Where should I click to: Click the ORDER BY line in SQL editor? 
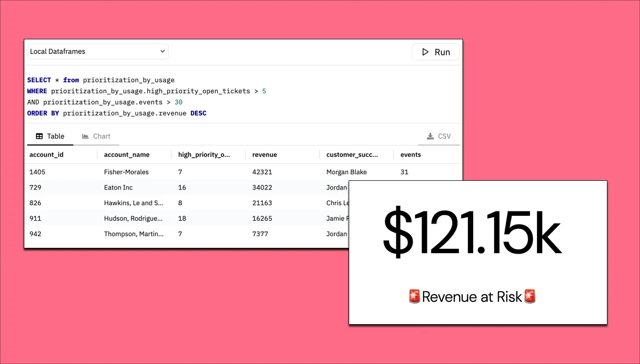[x=117, y=113]
